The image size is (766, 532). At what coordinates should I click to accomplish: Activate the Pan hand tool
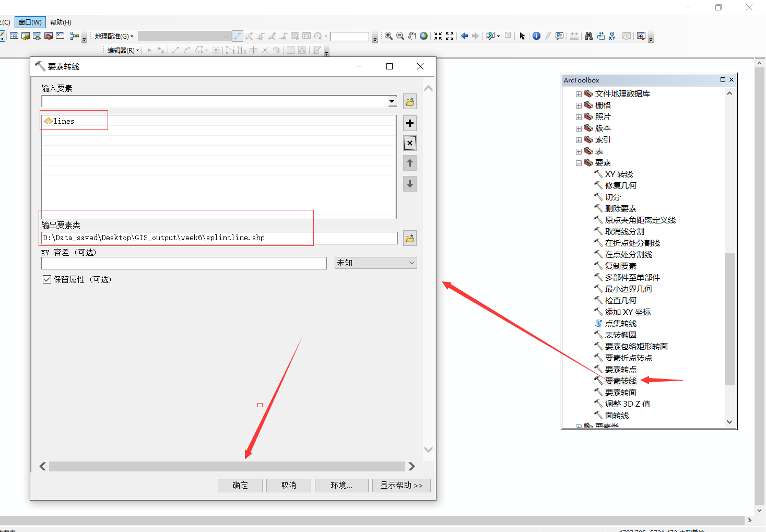pos(412,36)
